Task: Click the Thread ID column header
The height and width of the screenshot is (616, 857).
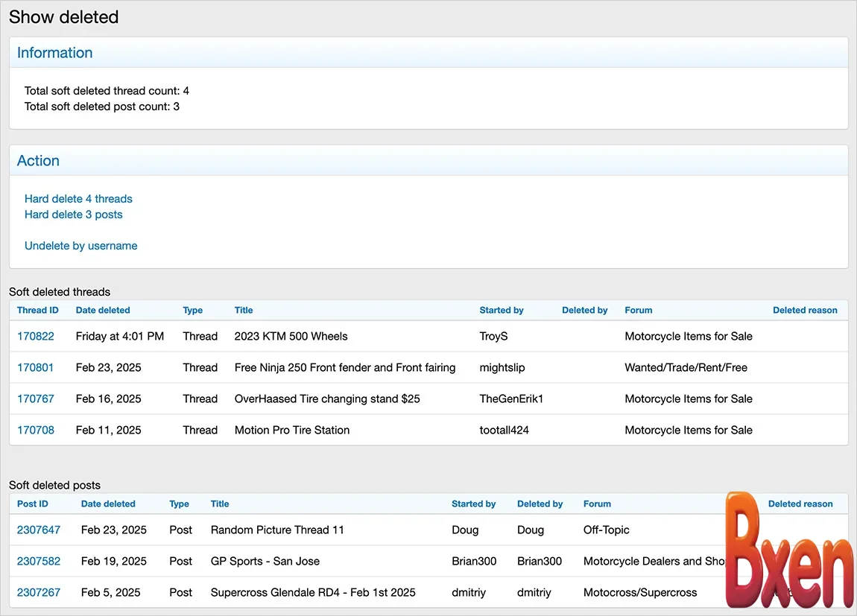Action: tap(37, 310)
